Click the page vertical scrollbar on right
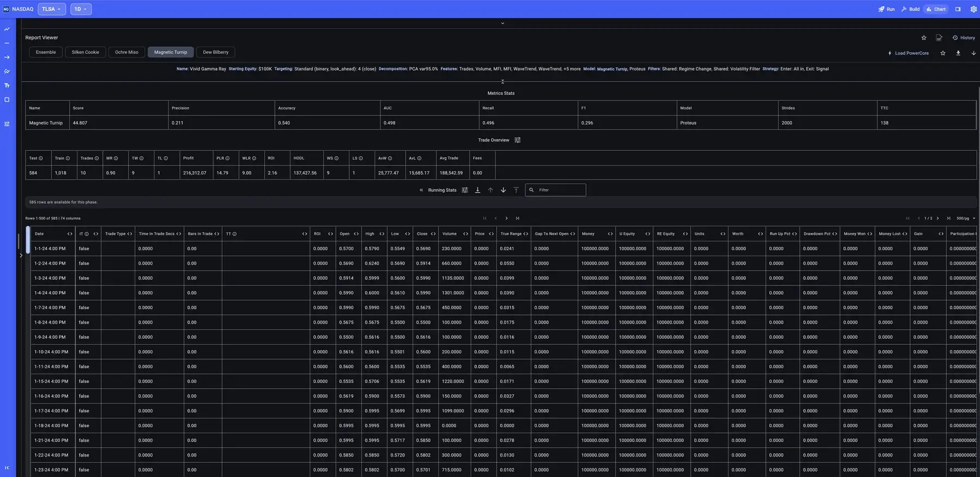This screenshot has height=477, width=980. click(x=979, y=239)
